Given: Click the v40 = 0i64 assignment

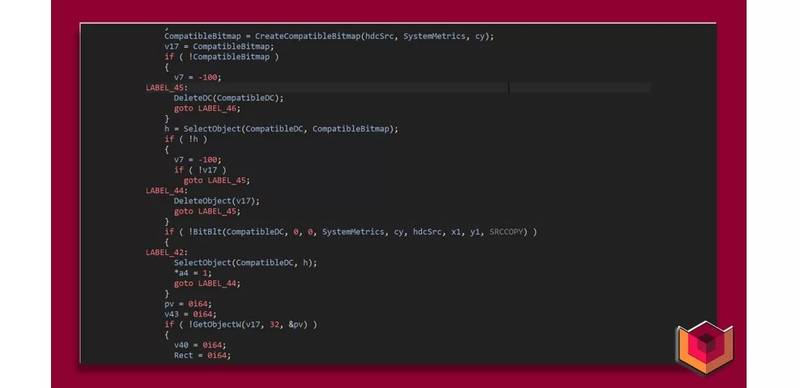Looking at the screenshot, I should click(199, 345).
